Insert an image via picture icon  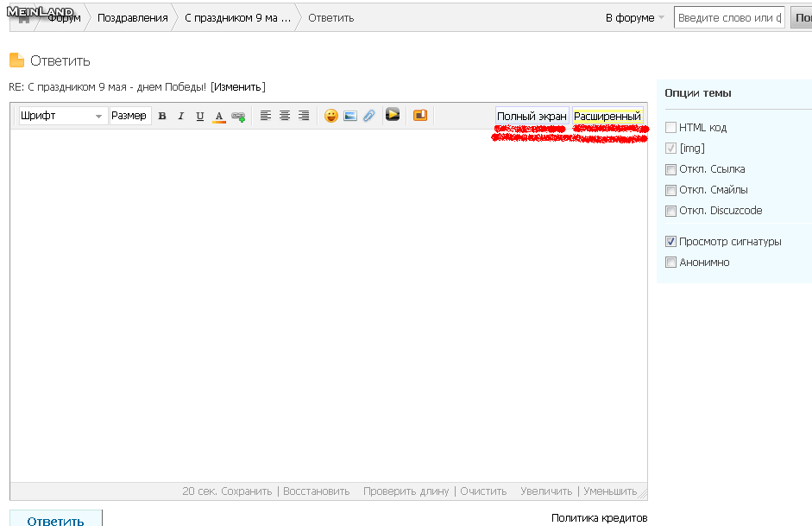pos(350,116)
